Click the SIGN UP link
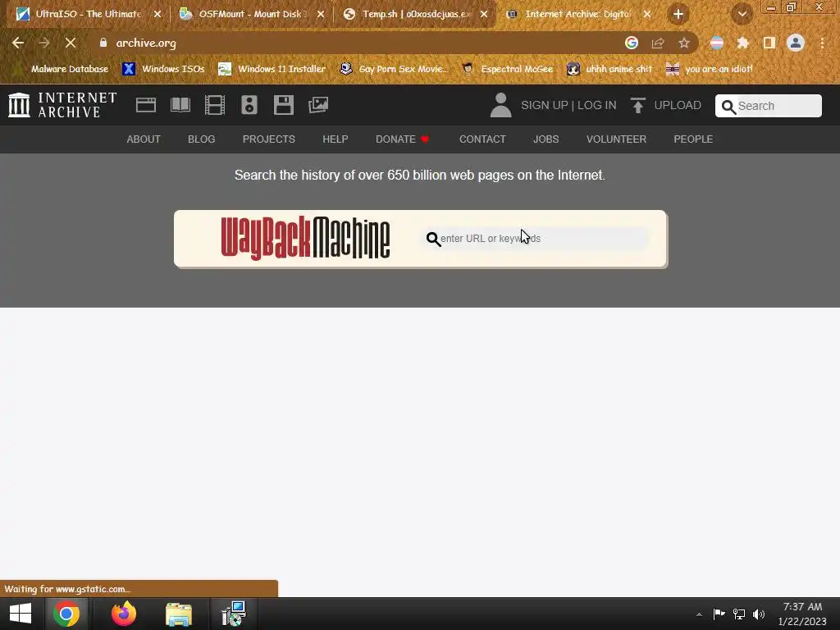 tap(545, 105)
